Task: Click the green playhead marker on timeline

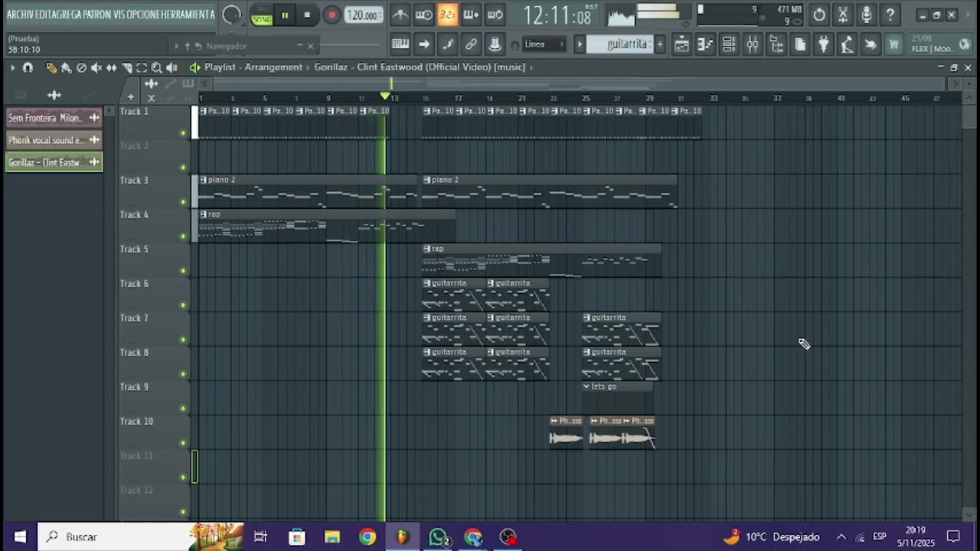Action: [385, 96]
